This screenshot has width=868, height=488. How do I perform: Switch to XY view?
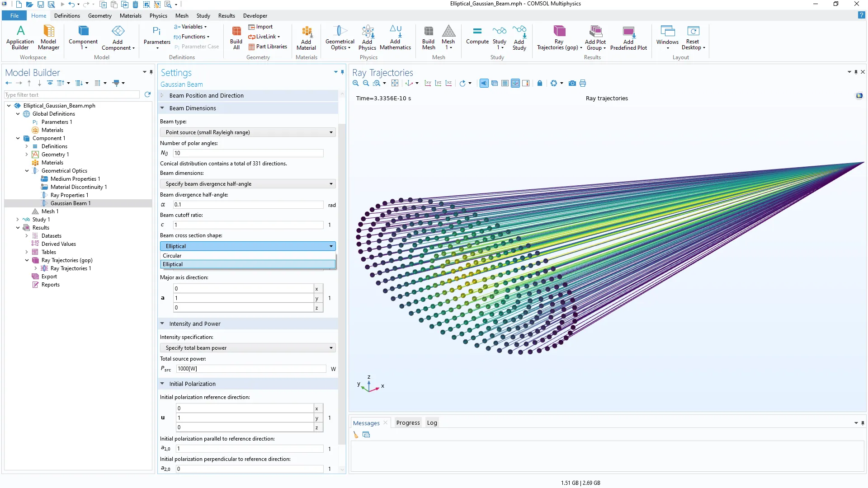[428, 83]
